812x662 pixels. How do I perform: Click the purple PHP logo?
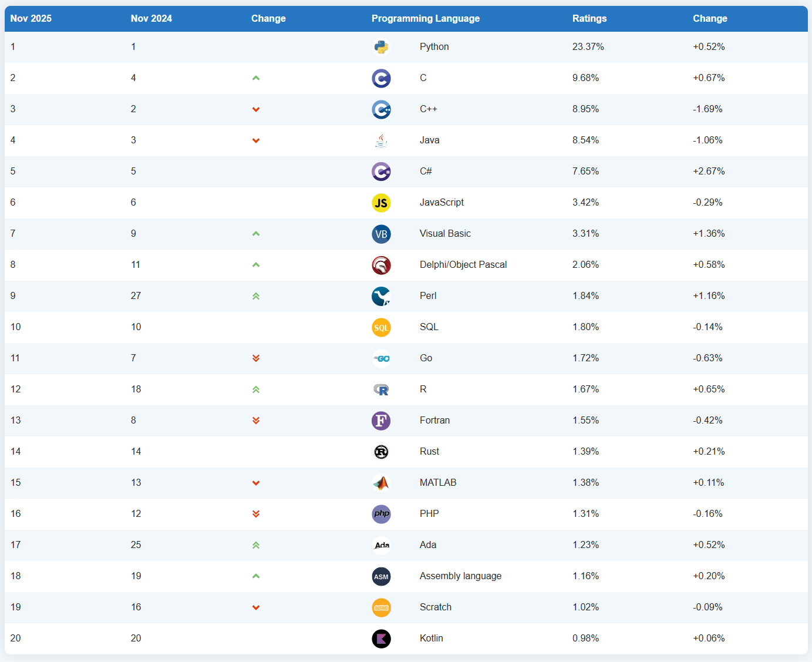tap(381, 514)
